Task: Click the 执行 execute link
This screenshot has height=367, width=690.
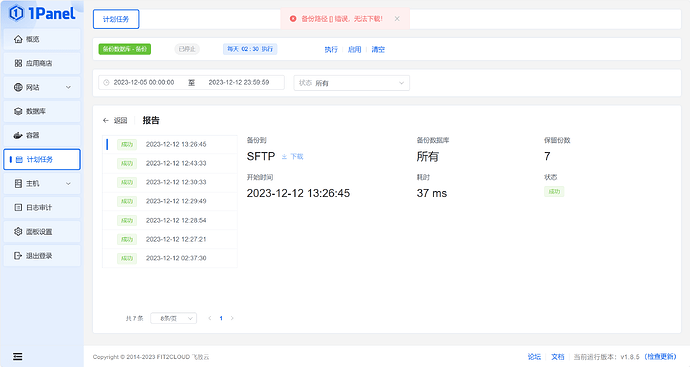Action: click(331, 49)
